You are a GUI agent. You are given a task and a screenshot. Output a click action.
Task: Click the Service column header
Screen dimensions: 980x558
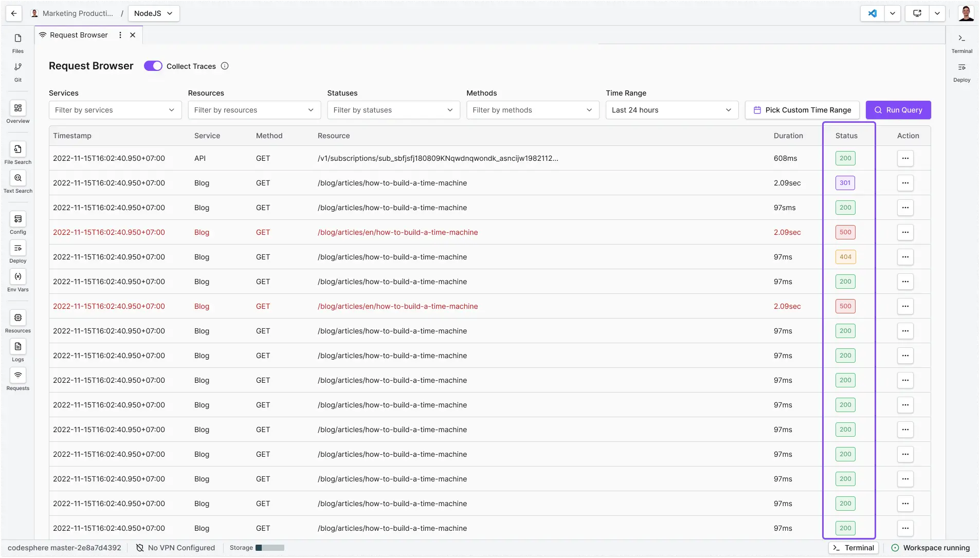(207, 136)
